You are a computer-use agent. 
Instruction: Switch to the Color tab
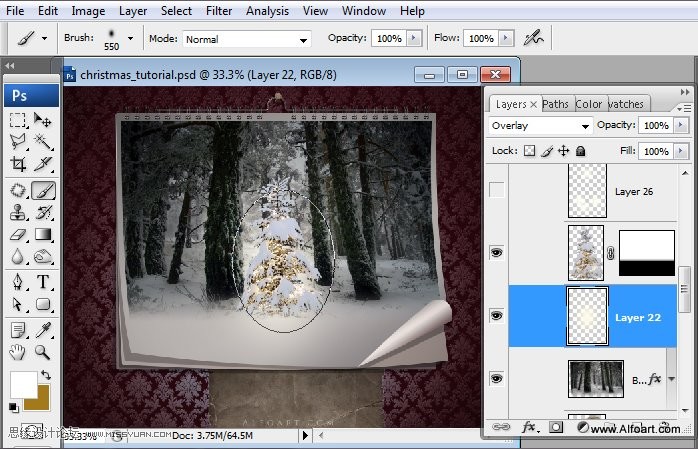tap(588, 104)
